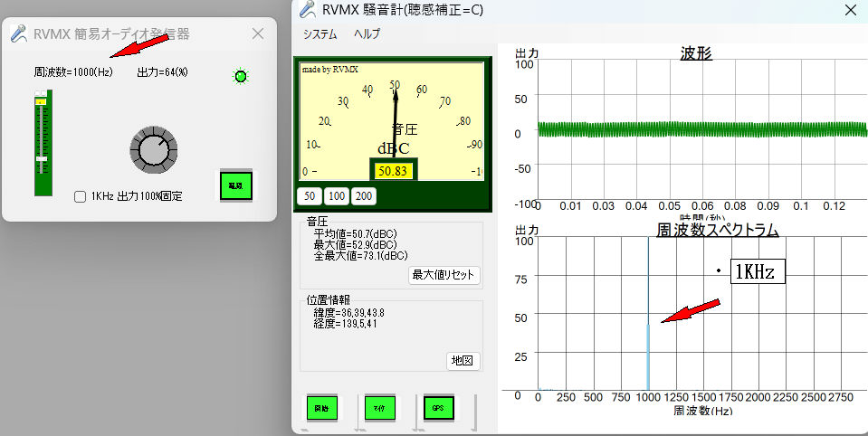Click the green 開始 start button
868x436 pixels.
(321, 409)
